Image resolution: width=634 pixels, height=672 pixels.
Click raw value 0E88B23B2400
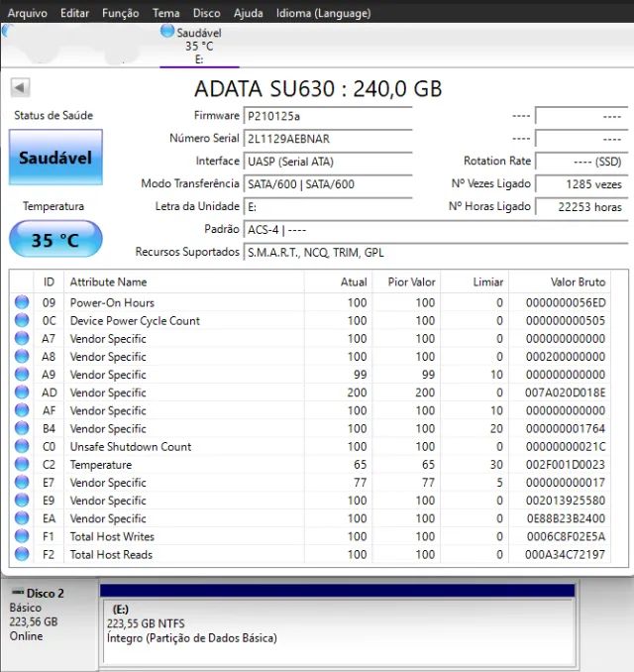tap(566, 519)
